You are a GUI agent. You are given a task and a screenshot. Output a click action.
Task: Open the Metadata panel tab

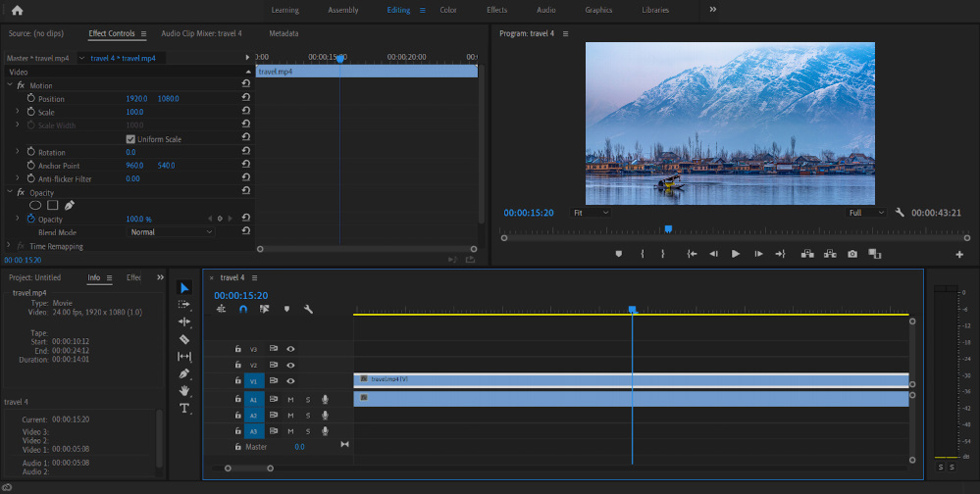(284, 33)
